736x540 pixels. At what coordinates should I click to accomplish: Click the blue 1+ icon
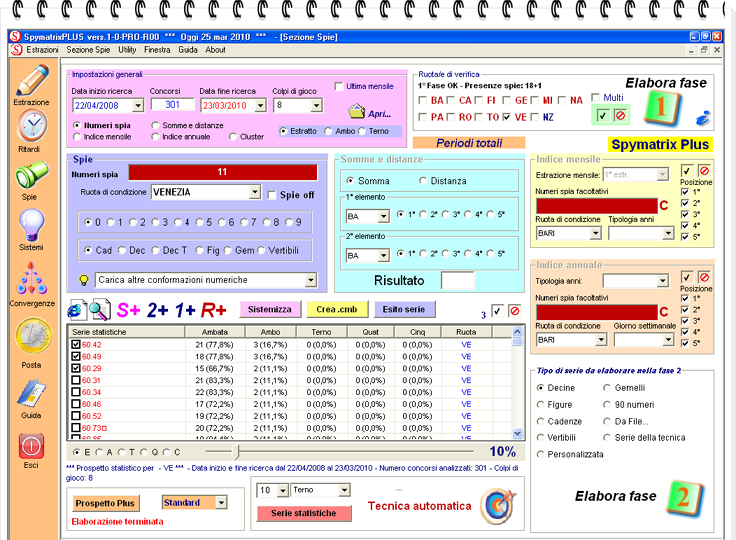click(x=184, y=310)
